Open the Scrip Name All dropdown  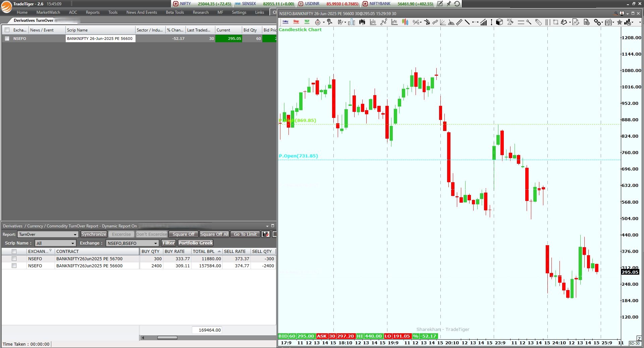[x=55, y=243]
